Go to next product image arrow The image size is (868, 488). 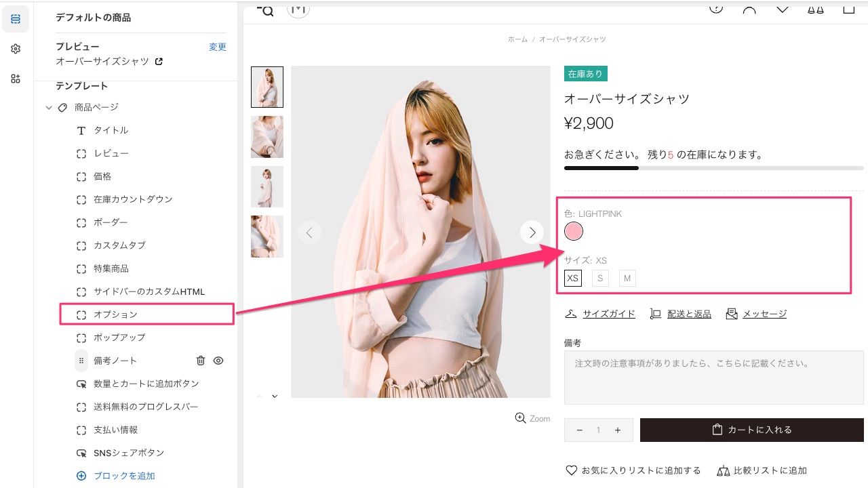[532, 232]
